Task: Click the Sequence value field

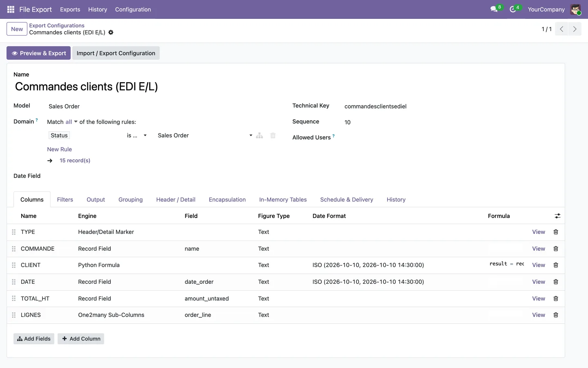Action: (451, 122)
